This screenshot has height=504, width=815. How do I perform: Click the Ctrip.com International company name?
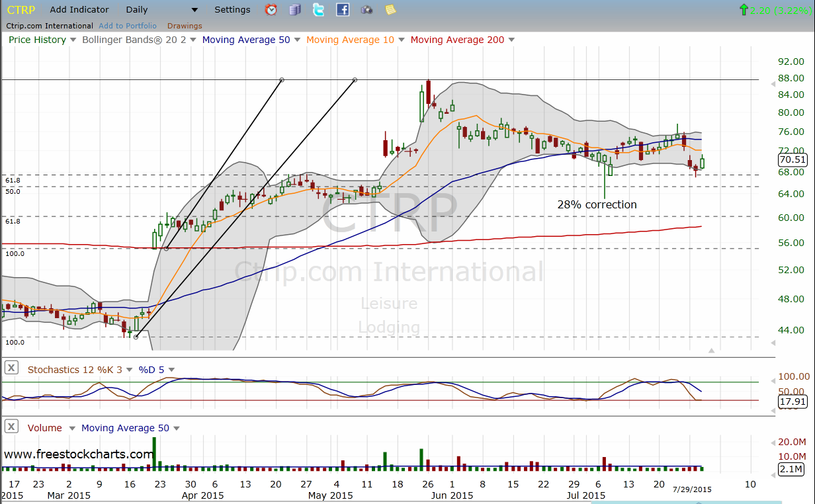click(50, 26)
